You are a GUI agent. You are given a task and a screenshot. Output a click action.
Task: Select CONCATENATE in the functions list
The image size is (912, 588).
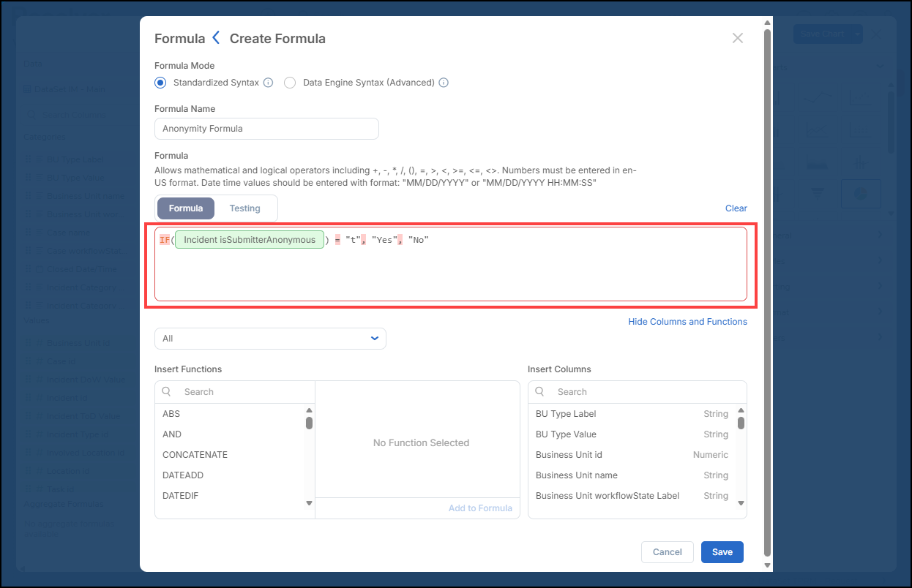[x=195, y=455]
